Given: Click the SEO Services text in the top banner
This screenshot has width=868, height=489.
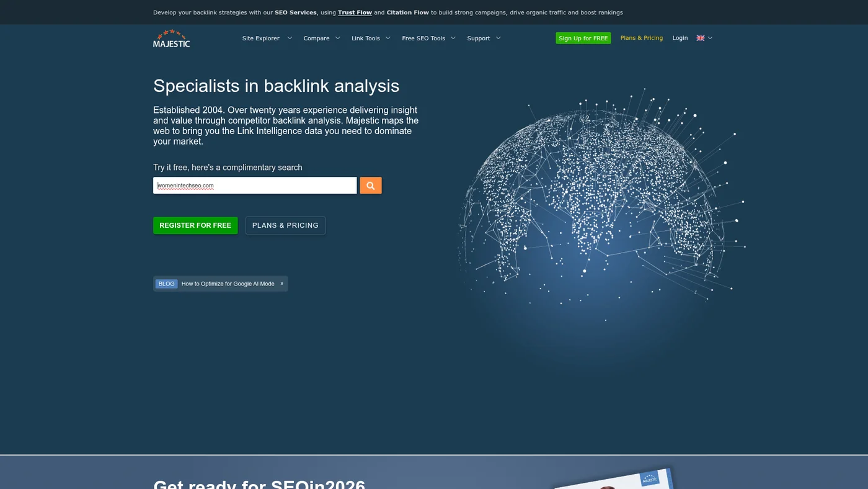Looking at the screenshot, I should pyautogui.click(x=295, y=12).
